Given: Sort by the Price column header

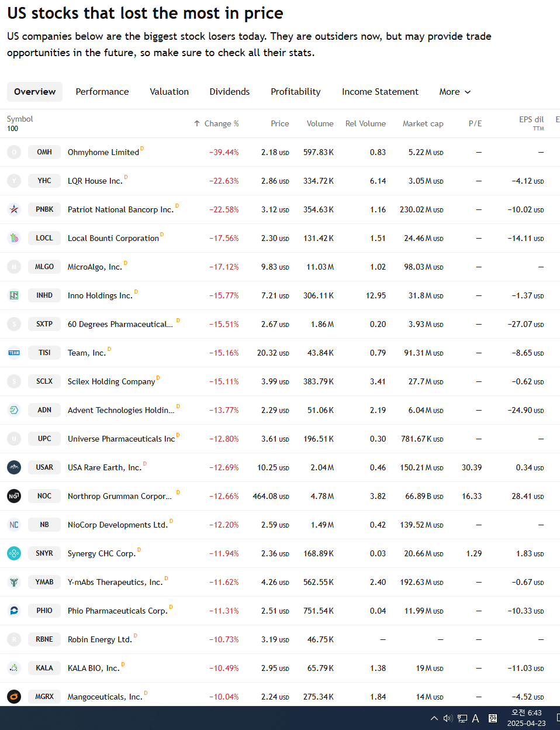Looking at the screenshot, I should pos(280,123).
